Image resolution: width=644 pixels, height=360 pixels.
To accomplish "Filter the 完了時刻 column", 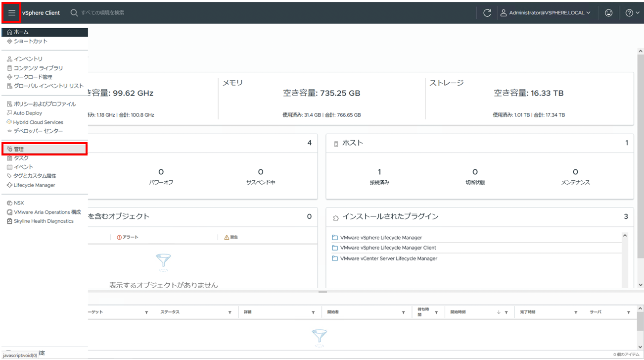I will (x=576, y=312).
